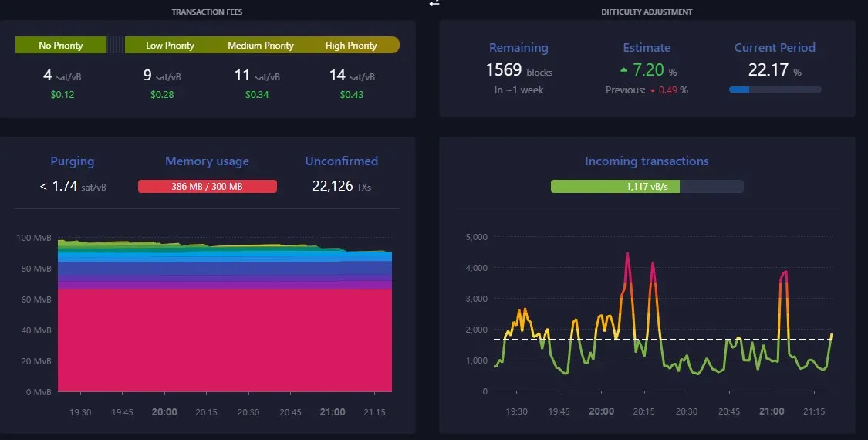
Task: Click the white dashed average line on graph
Action: tap(694, 339)
